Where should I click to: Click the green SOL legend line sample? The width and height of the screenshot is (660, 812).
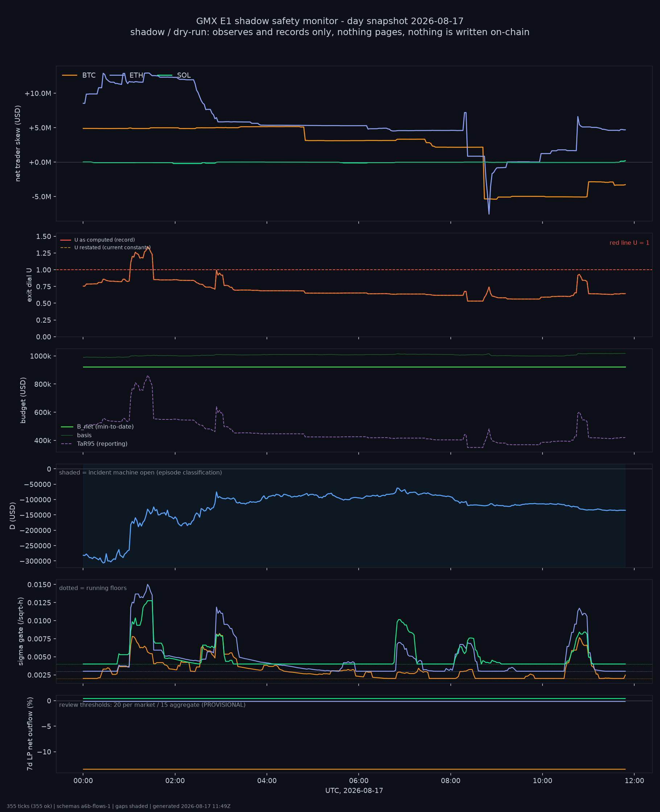pos(165,75)
